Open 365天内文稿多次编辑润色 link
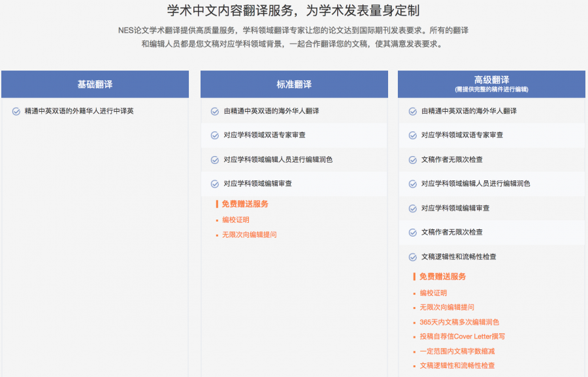Screen dimensions: 588x377 coord(459,322)
